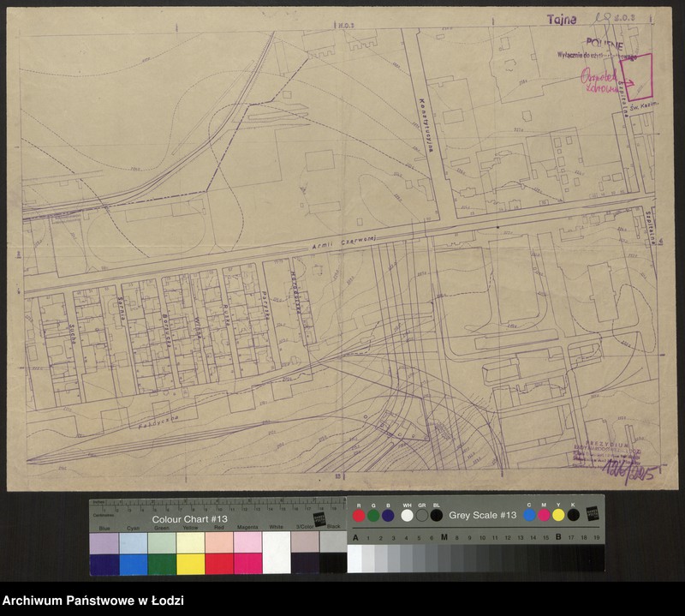This screenshot has height=616, width=685.
Task: Click the white circle labeled WH
Action: [x=407, y=515]
